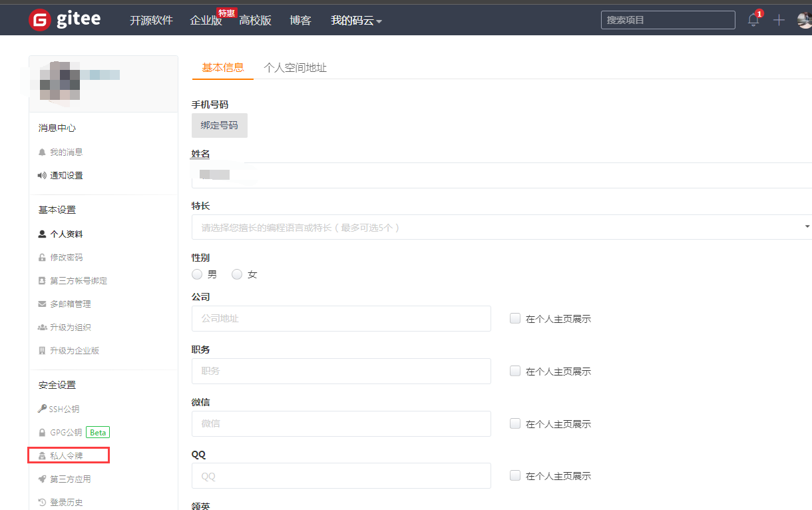Click the 第三方应用 rocket icon
The image size is (812, 510).
click(42, 479)
